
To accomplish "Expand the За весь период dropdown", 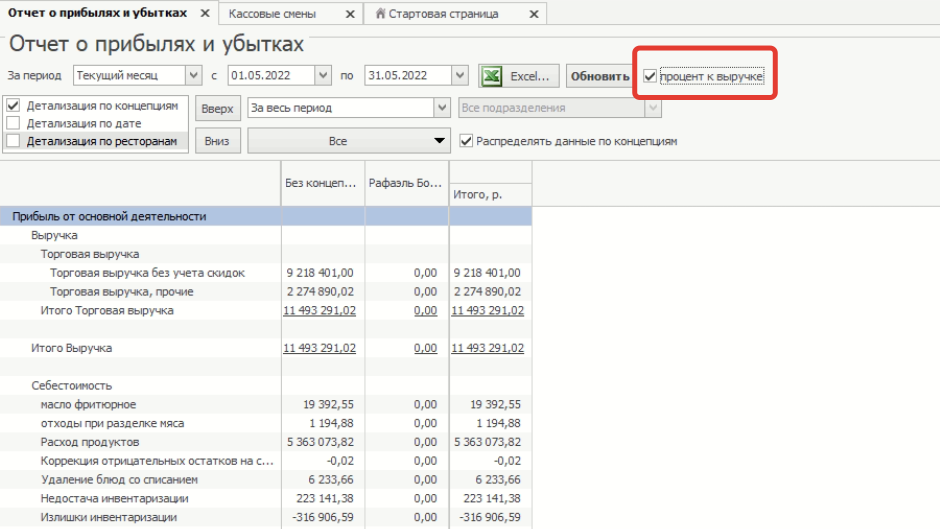I will 441,108.
